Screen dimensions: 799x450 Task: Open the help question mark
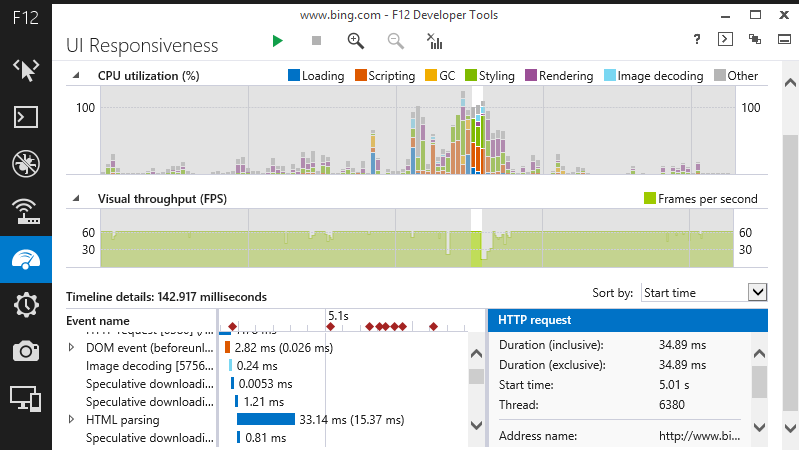pos(697,39)
